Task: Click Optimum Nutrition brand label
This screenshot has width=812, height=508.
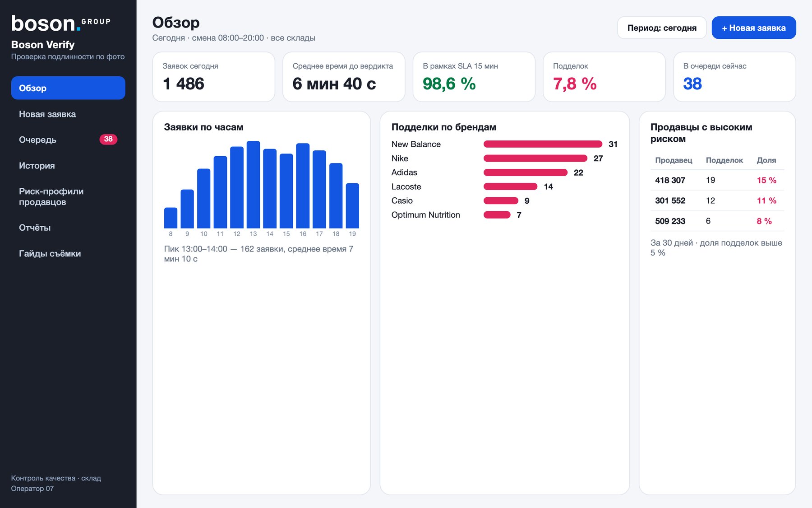Action: pos(425,215)
